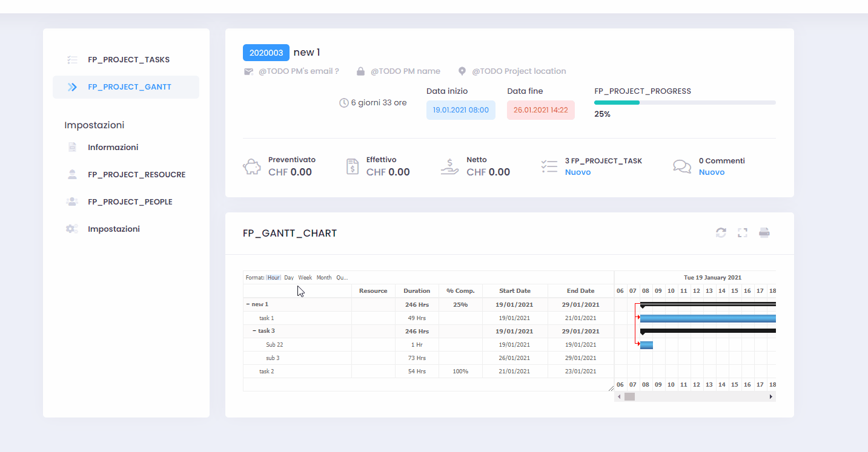Click the refresh icon in FP_GANTT_CHART header

point(721,232)
